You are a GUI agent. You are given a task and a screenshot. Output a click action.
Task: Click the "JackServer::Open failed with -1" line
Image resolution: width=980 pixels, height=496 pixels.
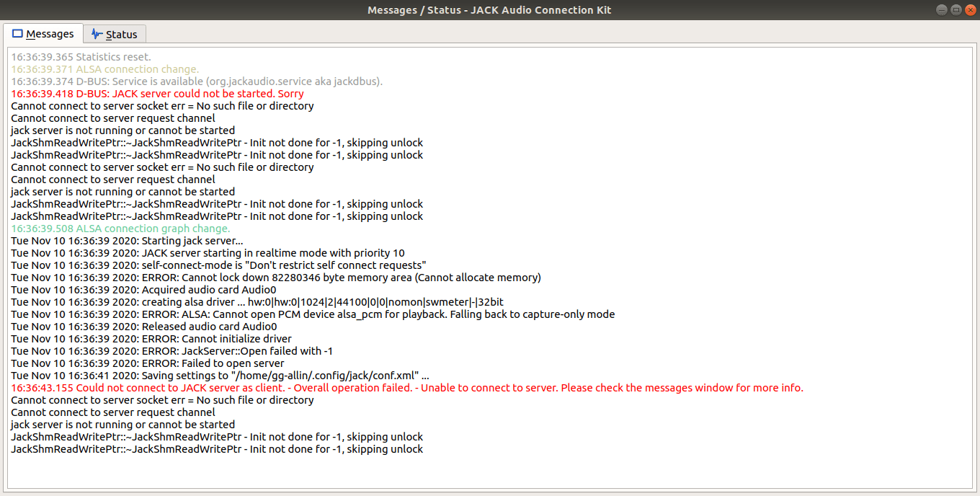click(x=171, y=351)
